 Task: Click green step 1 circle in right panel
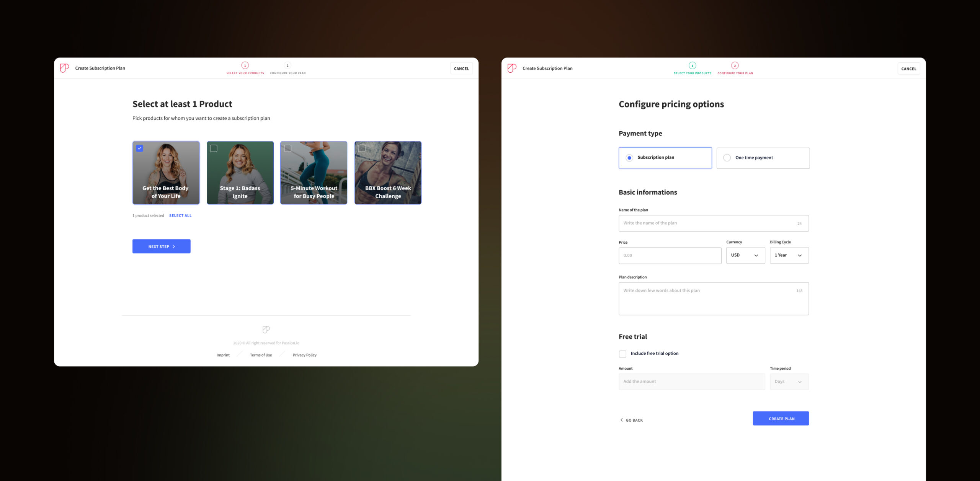point(692,65)
